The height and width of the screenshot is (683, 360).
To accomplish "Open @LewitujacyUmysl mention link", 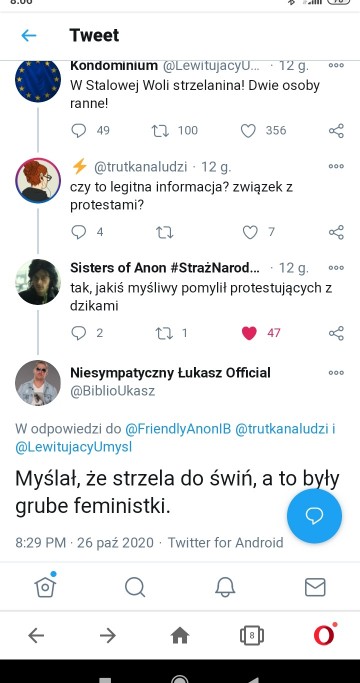I will (x=73, y=447).
